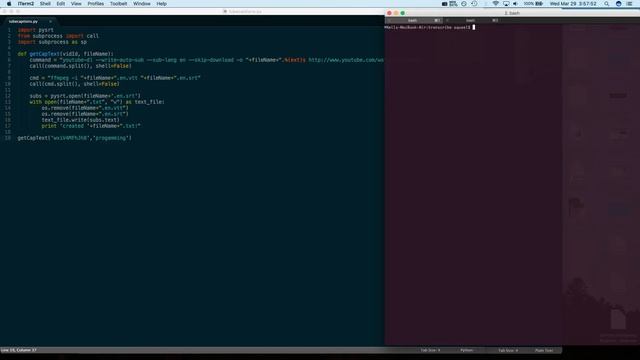Click the Time Machine clock icon
The image size is (640, 360).
[474, 4]
